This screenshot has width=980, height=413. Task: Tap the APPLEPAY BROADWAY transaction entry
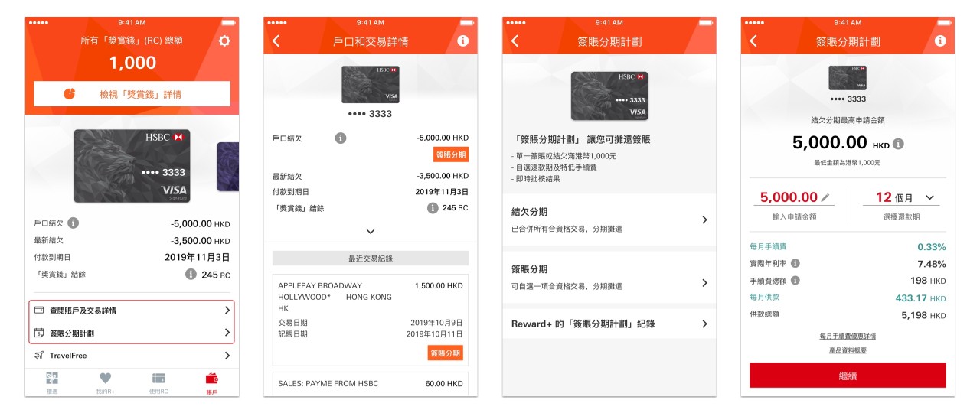point(371,320)
